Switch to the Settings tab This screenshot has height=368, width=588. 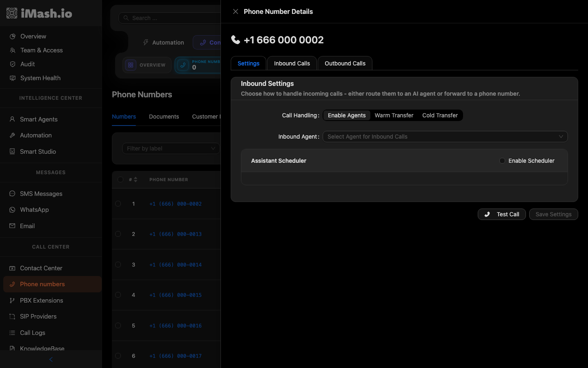(x=248, y=63)
